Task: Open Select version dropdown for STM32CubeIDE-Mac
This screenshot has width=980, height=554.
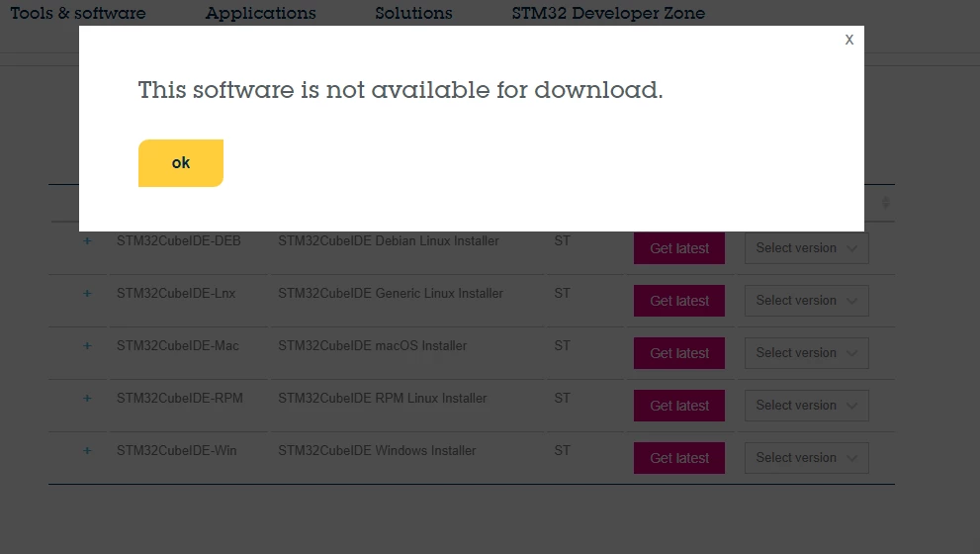Action: click(x=807, y=353)
